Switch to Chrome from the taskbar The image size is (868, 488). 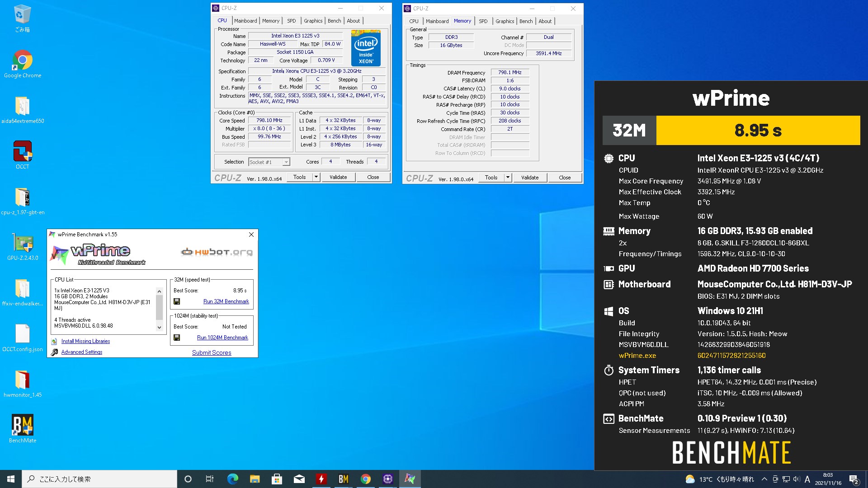click(365, 479)
